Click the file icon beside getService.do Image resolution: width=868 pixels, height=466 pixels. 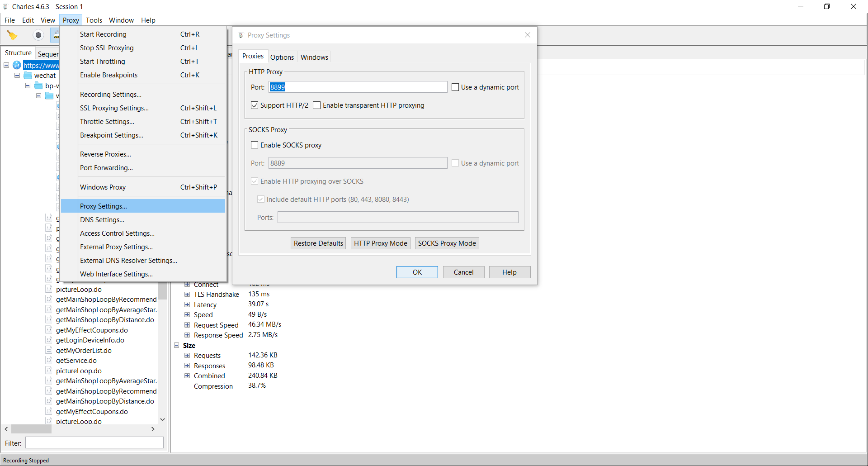tap(49, 360)
